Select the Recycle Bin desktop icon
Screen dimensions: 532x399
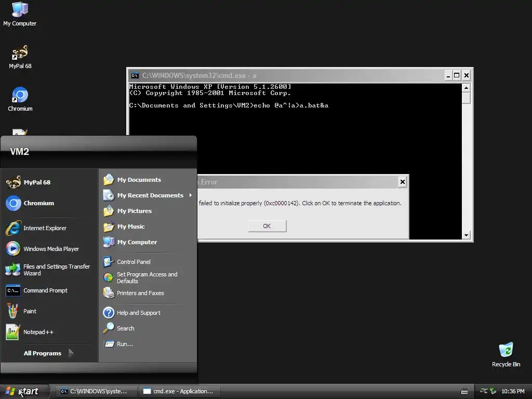(x=506, y=355)
